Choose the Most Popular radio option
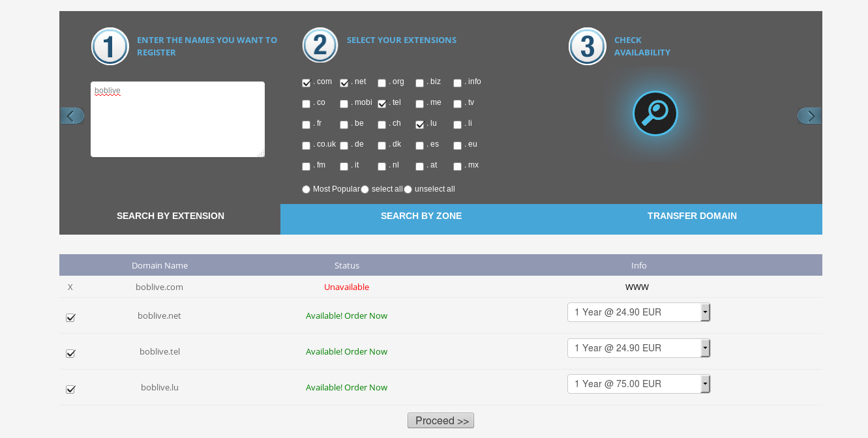868x438 pixels. tap(307, 189)
